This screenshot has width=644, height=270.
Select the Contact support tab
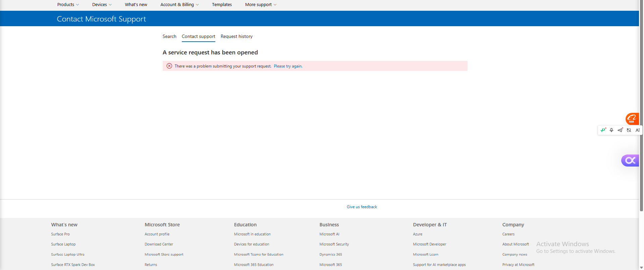199,36
